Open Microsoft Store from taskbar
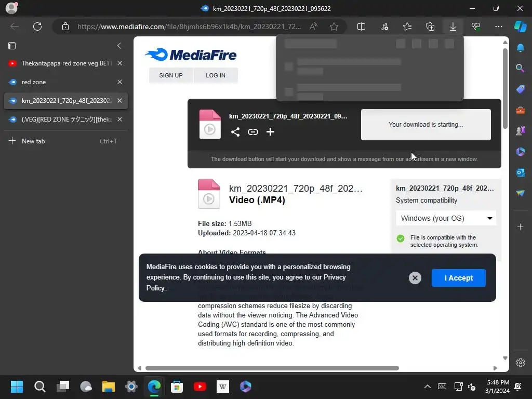Screen dimensions: 532x399 click(177, 387)
